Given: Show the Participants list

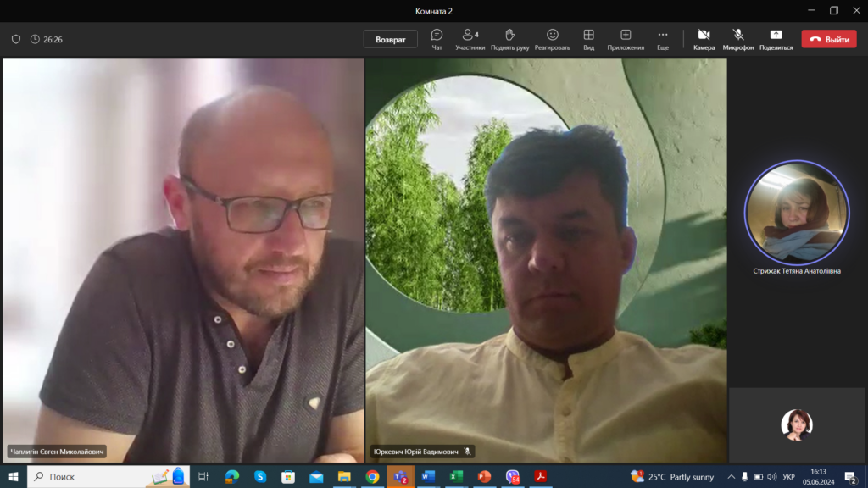Looking at the screenshot, I should click(470, 39).
